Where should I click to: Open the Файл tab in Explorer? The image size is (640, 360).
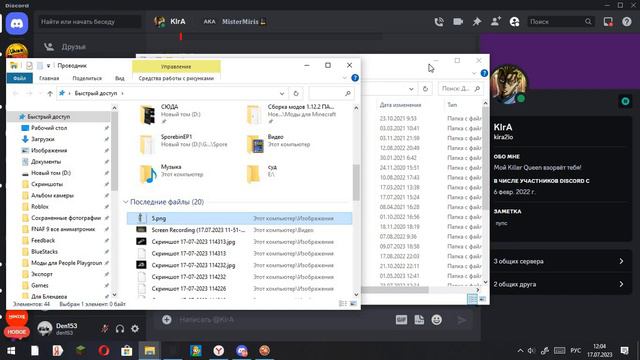(20, 78)
